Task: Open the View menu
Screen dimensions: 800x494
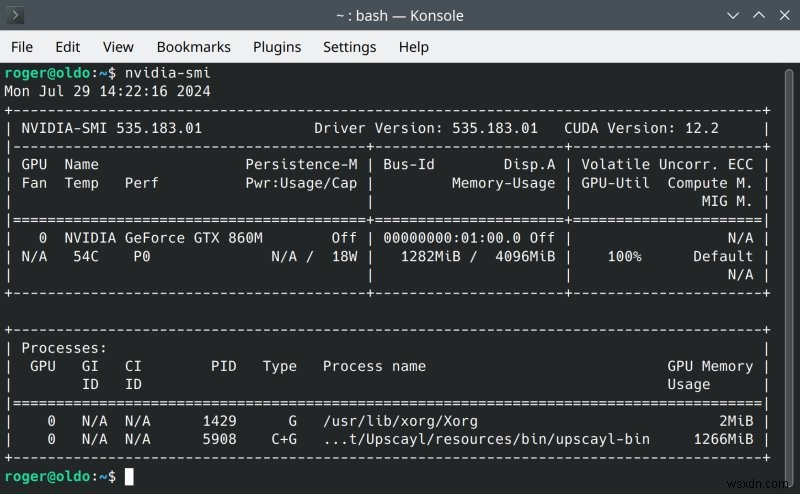Action: click(x=118, y=47)
